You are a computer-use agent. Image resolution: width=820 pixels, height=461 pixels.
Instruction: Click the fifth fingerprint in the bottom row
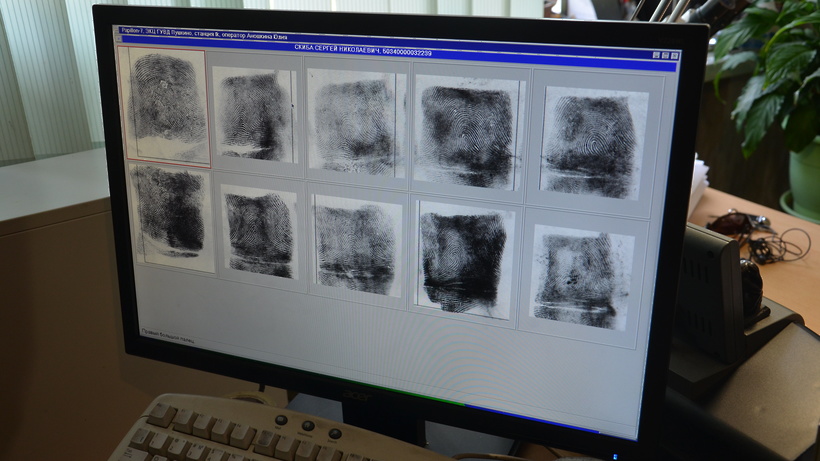(x=582, y=276)
